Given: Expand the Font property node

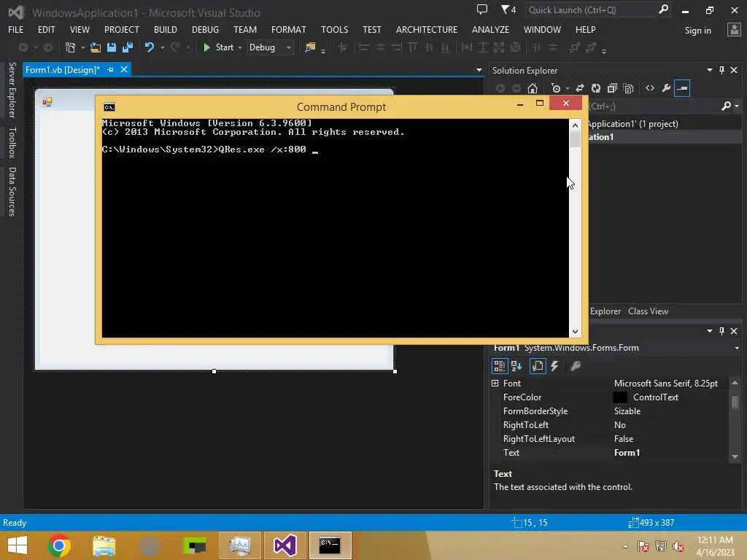Looking at the screenshot, I should [495, 384].
